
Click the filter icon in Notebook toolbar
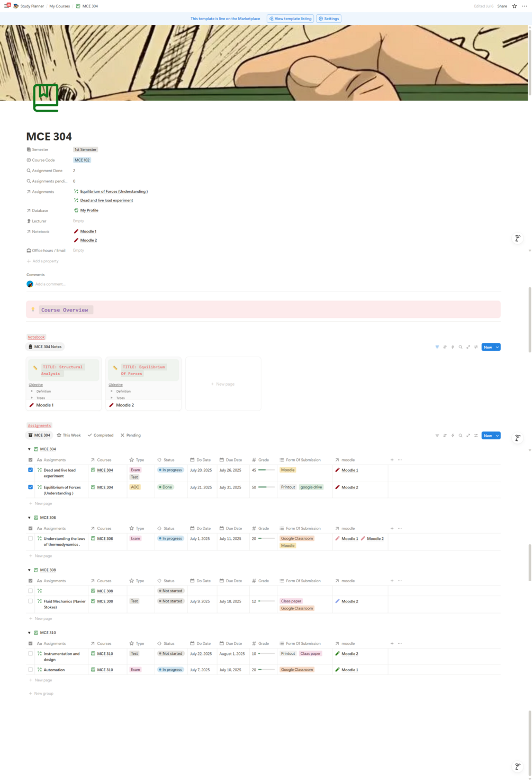point(437,347)
